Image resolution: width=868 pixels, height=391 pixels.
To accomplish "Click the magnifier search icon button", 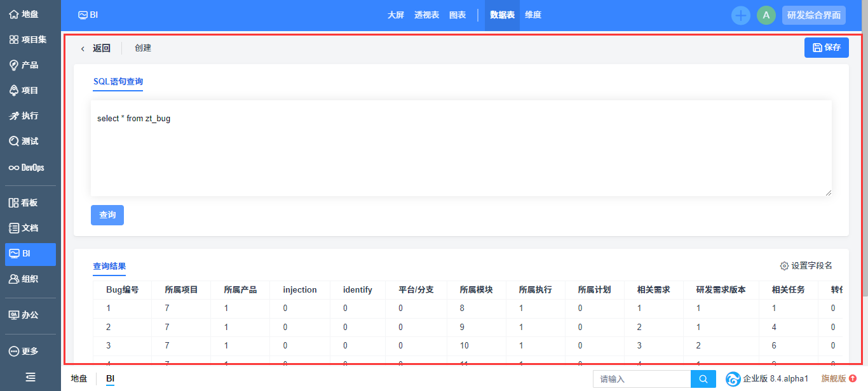I will [703, 379].
